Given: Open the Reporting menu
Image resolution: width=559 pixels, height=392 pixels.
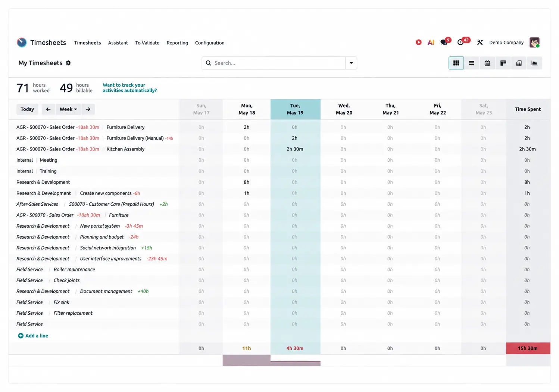Looking at the screenshot, I should pyautogui.click(x=177, y=43).
